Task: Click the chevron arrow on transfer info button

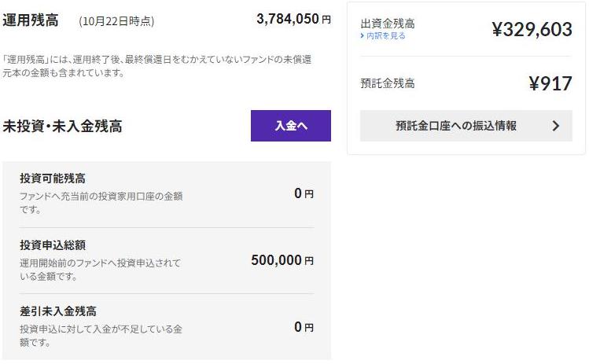Action: 556,126
